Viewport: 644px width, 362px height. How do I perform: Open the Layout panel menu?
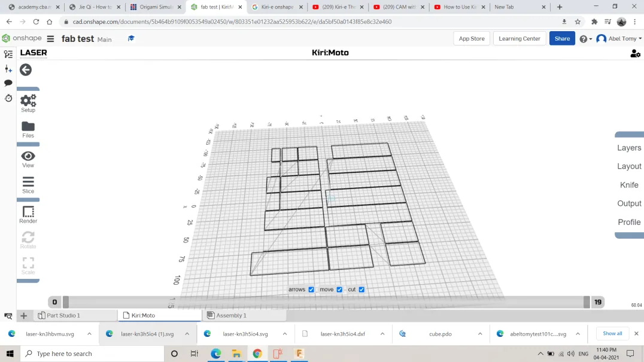tap(629, 166)
